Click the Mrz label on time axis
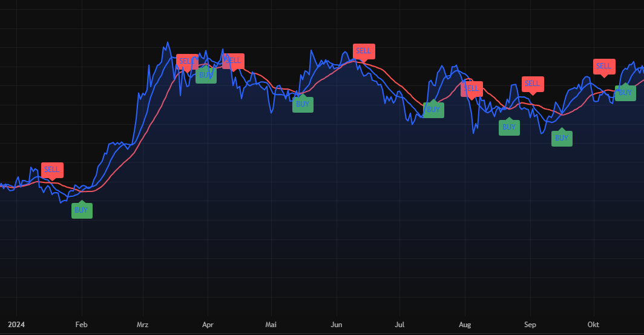This screenshot has width=644, height=335. click(143, 325)
